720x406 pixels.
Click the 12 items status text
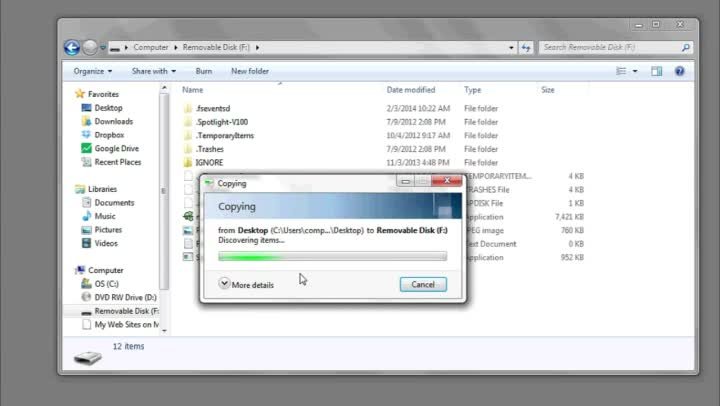[x=128, y=346]
